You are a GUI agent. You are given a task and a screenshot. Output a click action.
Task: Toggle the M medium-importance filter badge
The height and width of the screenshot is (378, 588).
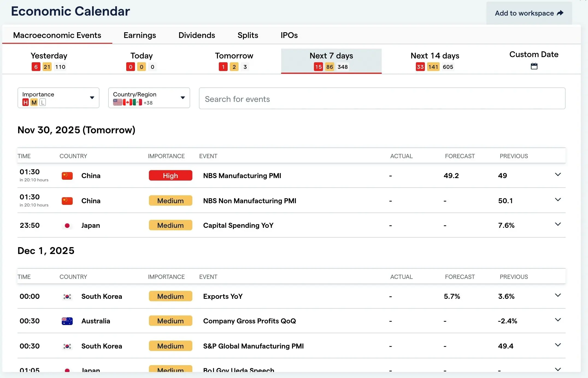[34, 102]
